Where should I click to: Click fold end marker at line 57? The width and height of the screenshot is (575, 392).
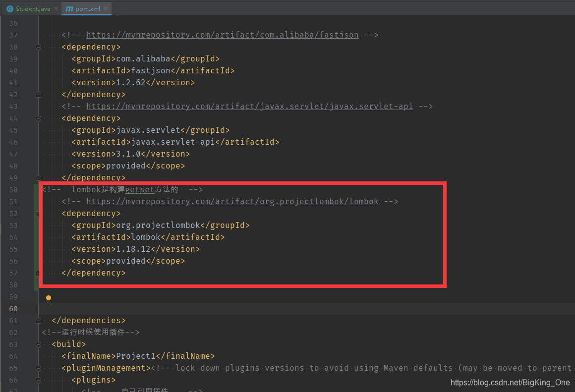tap(38, 273)
